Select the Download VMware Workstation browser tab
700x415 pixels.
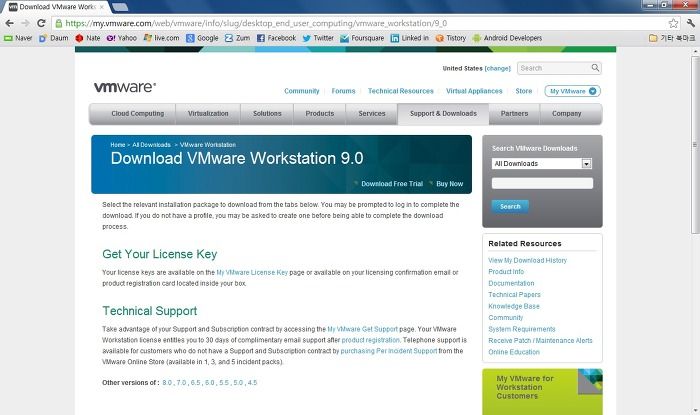click(57, 7)
